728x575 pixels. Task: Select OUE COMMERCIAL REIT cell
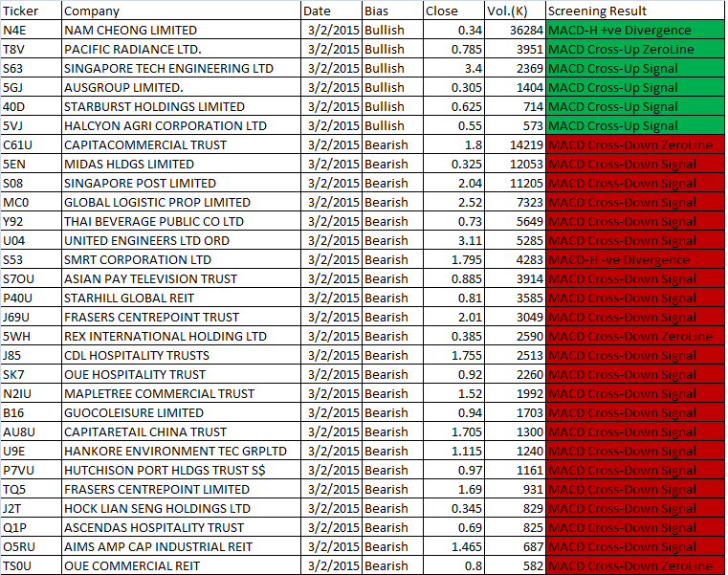point(181,565)
